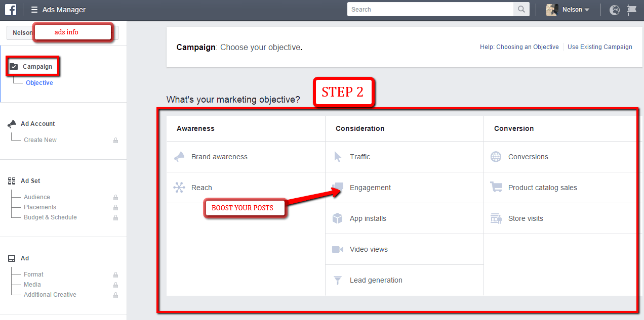
Task: Go to the Format step
Action: (33, 275)
